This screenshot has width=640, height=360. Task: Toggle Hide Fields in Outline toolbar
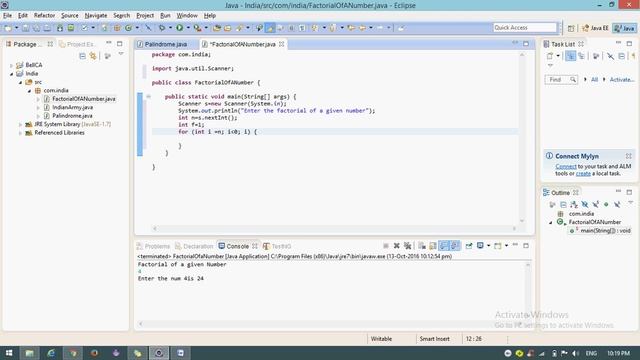point(585,204)
